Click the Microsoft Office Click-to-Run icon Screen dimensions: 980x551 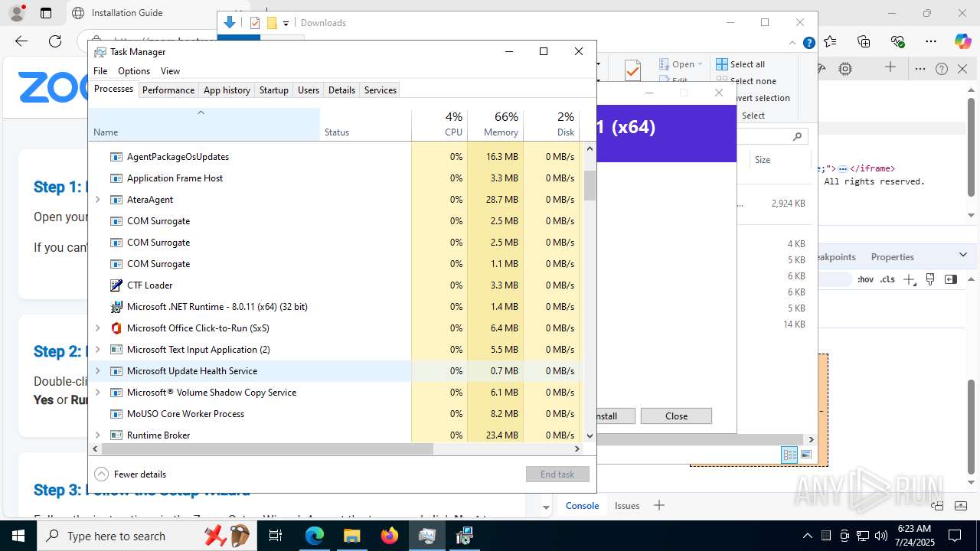coord(116,328)
